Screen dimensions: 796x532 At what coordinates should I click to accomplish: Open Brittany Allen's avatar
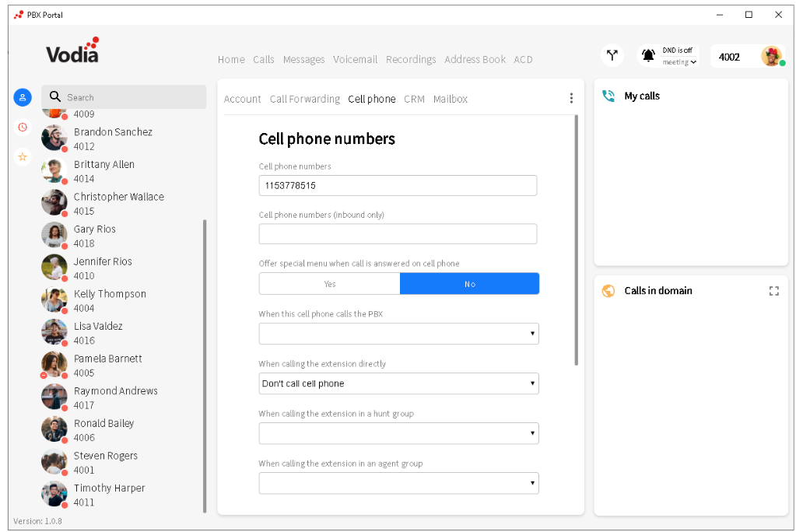pyautogui.click(x=54, y=170)
